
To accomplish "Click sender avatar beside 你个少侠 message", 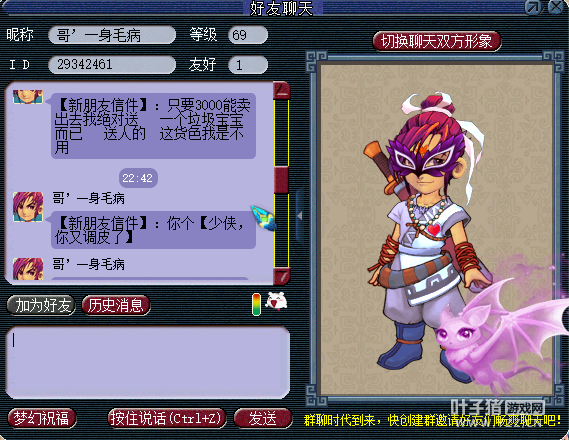I will 28,207.
